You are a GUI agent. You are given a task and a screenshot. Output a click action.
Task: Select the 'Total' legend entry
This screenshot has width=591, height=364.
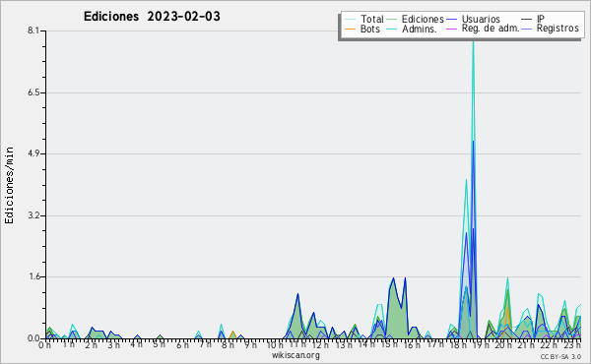click(372, 19)
